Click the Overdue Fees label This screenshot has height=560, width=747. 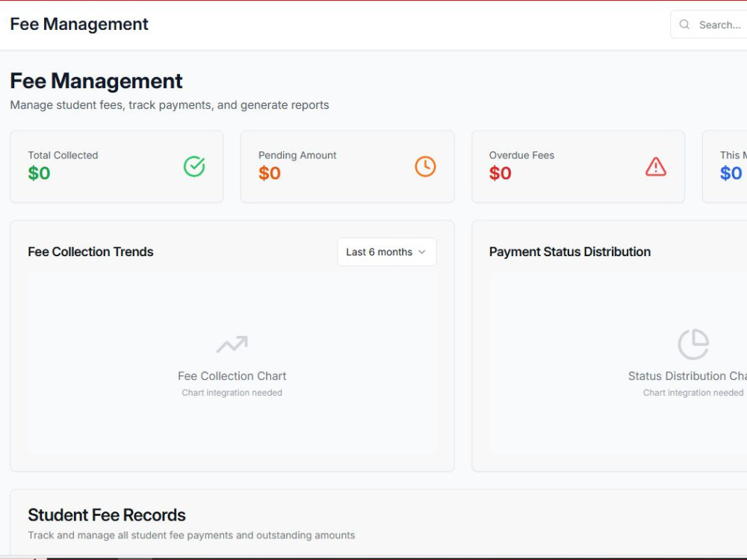[521, 155]
